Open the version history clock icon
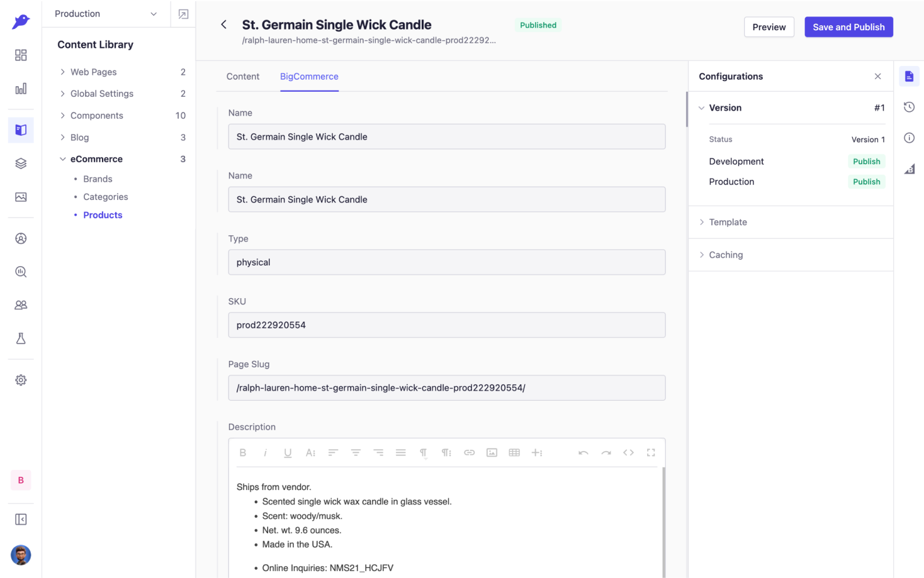This screenshot has height=578, width=924. click(909, 107)
